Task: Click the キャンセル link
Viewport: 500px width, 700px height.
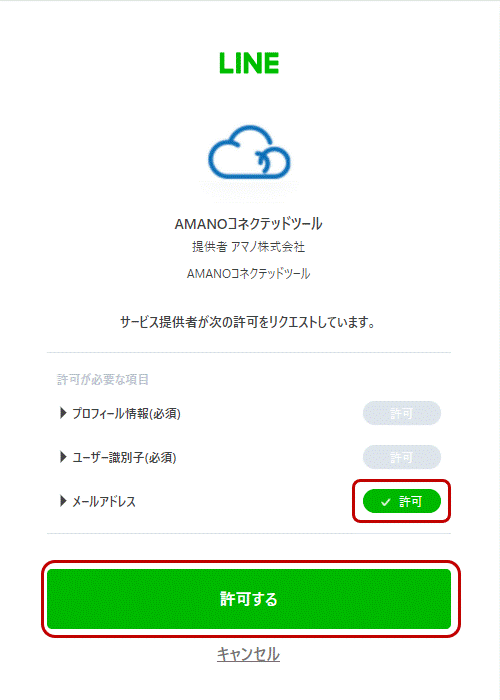Action: coord(249,654)
